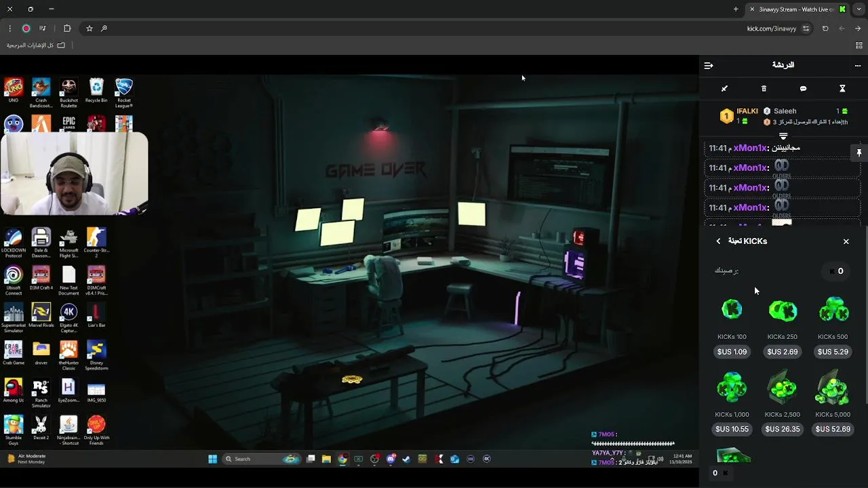Open the media control playlist icon
Image resolution: width=868 pixels, height=488 pixels.
(42, 28)
